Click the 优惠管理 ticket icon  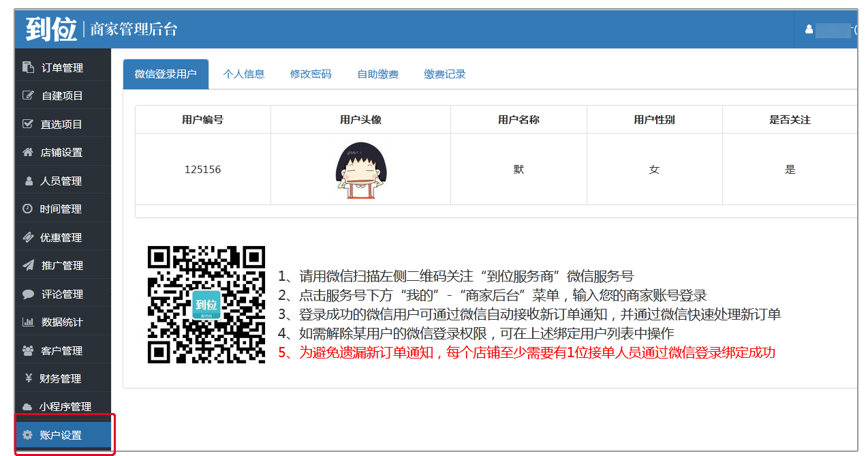pos(28,238)
